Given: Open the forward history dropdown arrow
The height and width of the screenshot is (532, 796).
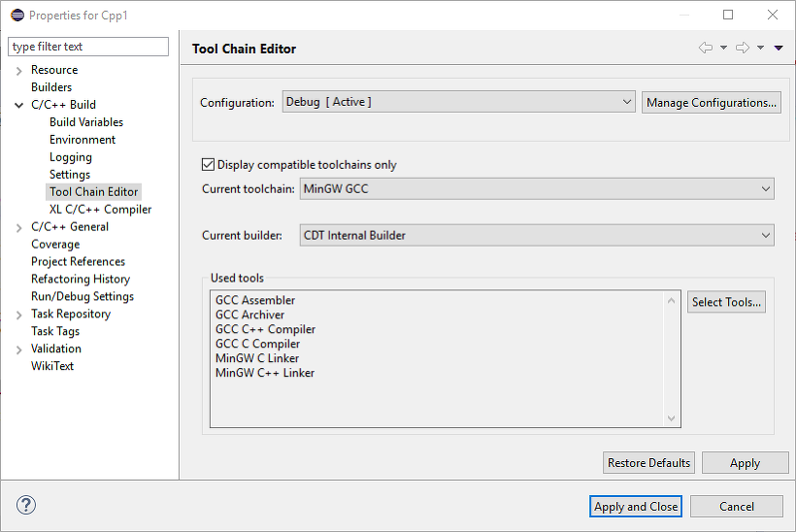Looking at the screenshot, I should pyautogui.click(x=760, y=48).
